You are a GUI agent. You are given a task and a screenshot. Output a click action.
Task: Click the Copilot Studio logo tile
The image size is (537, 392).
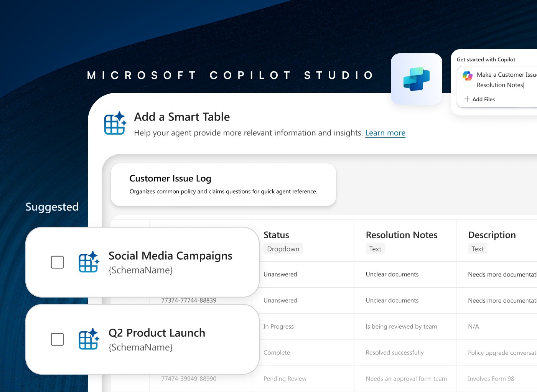(417, 79)
